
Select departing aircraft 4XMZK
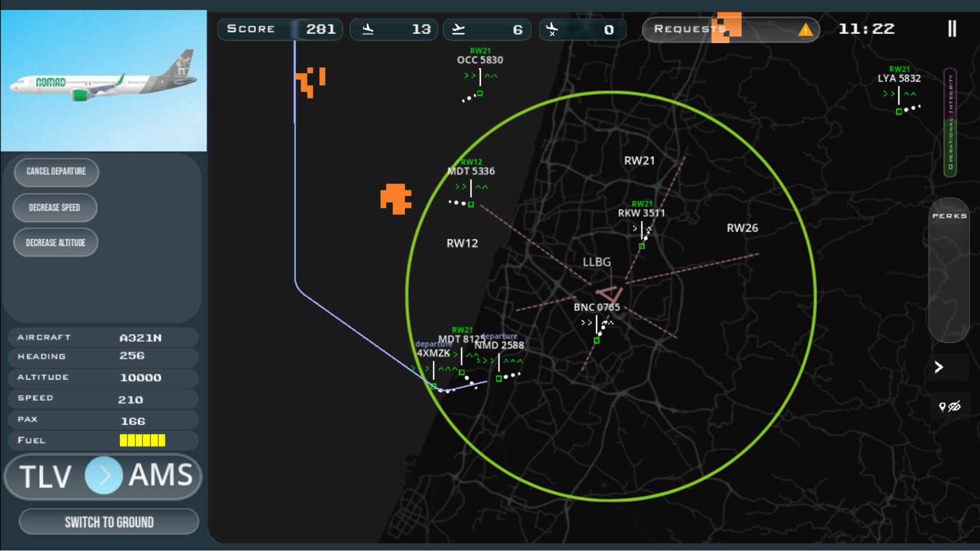pyautogui.click(x=433, y=354)
